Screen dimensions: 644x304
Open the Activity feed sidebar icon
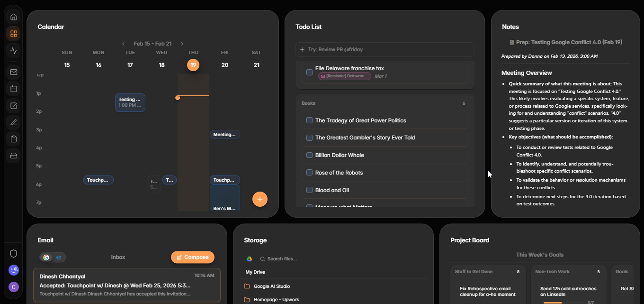pyautogui.click(x=13, y=50)
